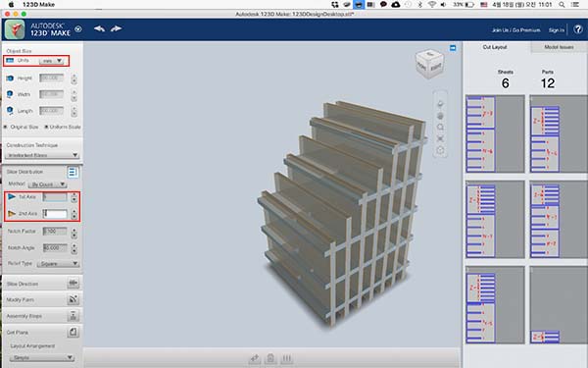Select the orbit navigation tool
Screen dimensions: 588x368
click(x=440, y=104)
